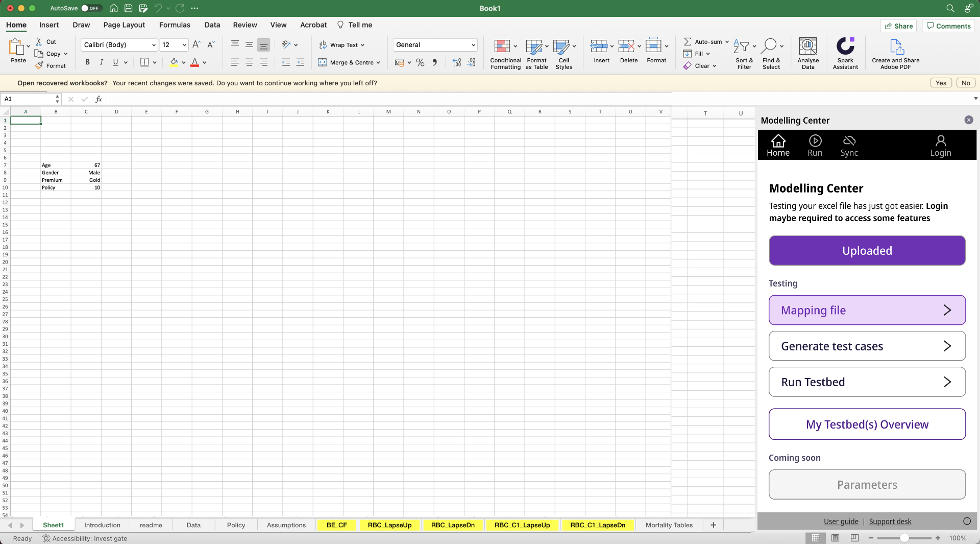Click the Cut scissors icon
The height and width of the screenshot is (544, 980).
[39, 42]
